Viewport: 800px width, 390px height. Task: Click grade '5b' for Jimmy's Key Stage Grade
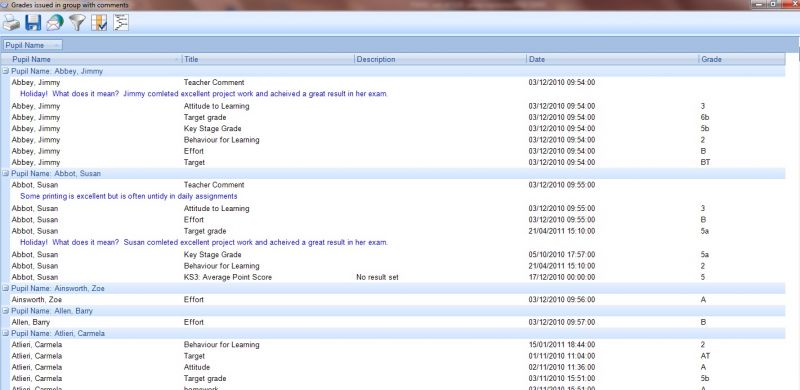click(705, 129)
